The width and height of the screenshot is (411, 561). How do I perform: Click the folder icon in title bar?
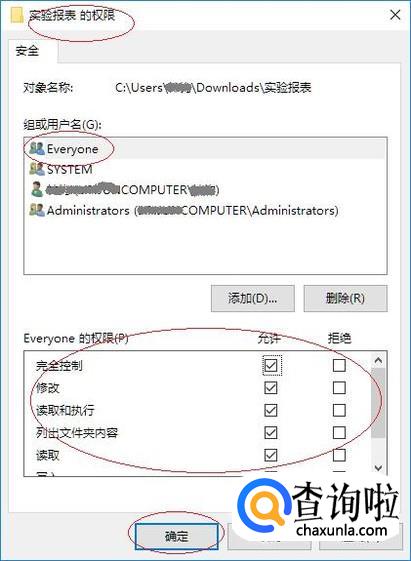(x=17, y=15)
